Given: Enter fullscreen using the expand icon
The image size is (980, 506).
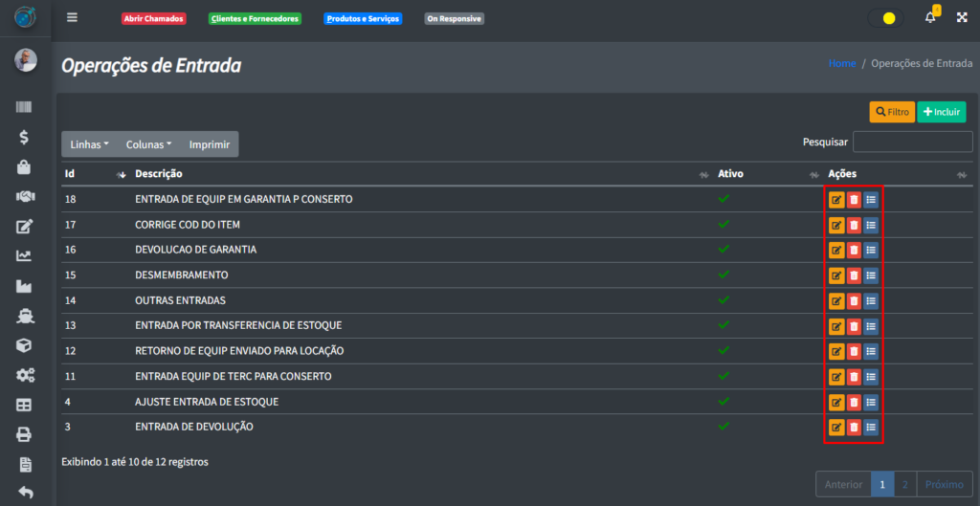Looking at the screenshot, I should pos(962,17).
